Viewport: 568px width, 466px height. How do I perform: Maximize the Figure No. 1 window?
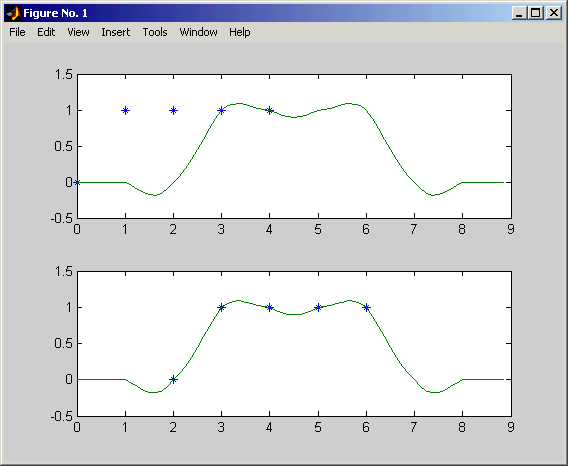(x=536, y=13)
